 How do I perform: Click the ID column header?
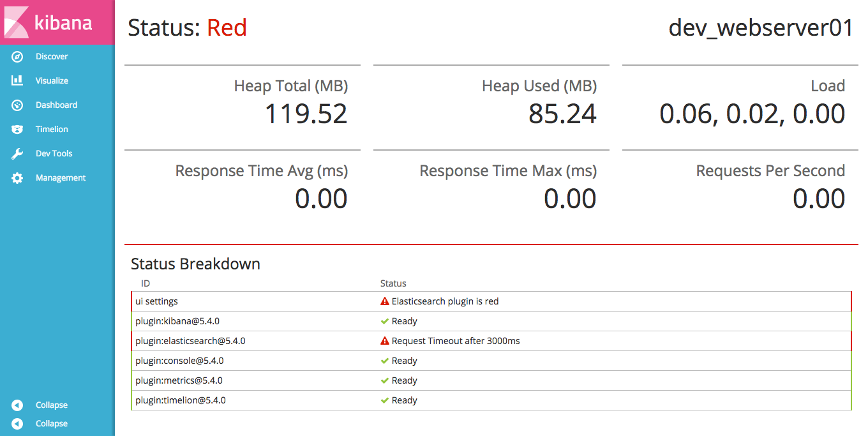[145, 283]
